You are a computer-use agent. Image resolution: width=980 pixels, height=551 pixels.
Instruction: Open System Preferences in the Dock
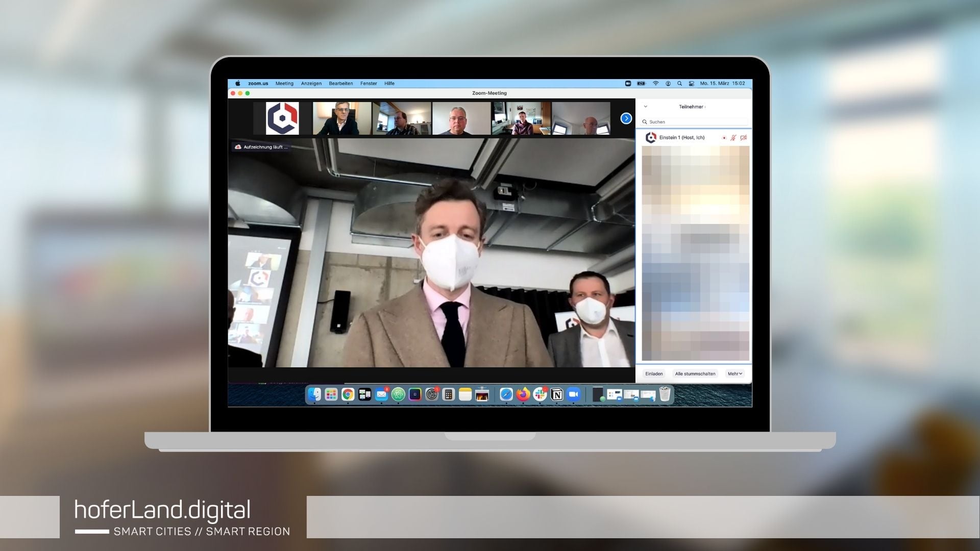click(432, 394)
